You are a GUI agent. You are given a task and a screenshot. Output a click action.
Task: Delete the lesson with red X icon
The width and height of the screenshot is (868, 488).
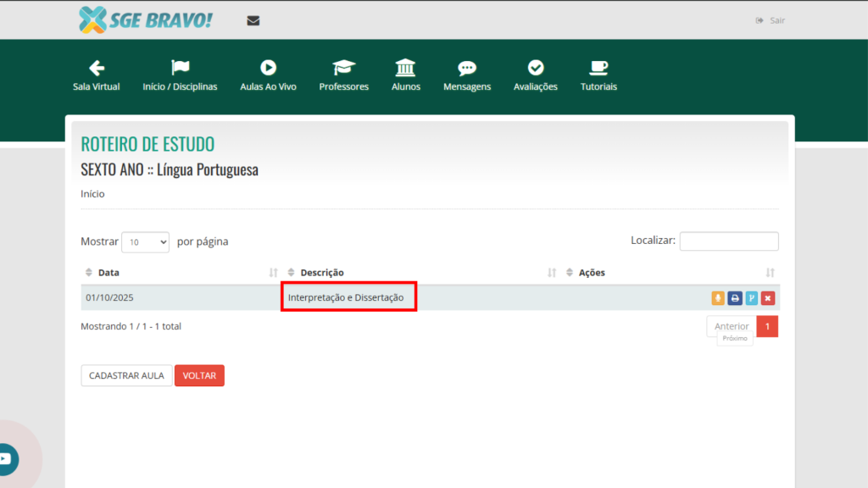tap(768, 298)
